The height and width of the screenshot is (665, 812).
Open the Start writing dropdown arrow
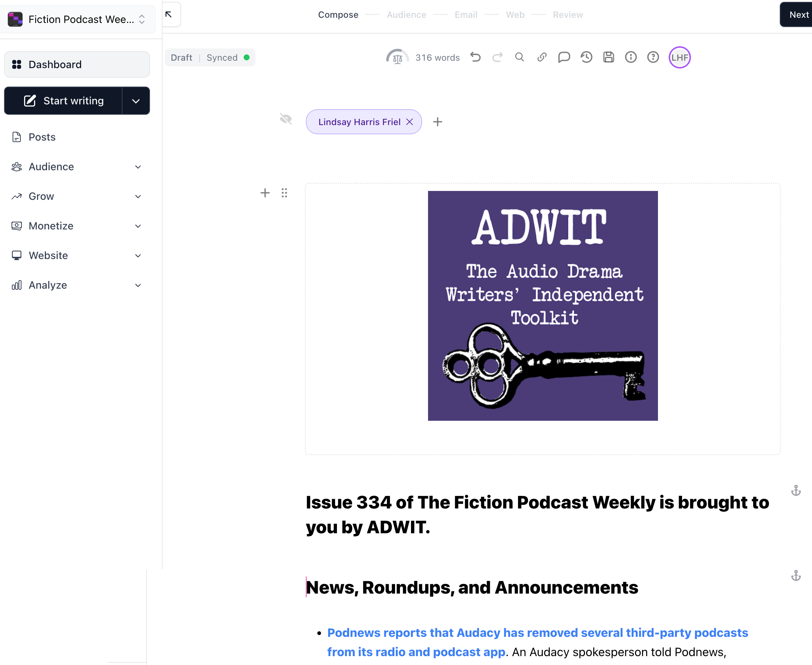coord(136,101)
